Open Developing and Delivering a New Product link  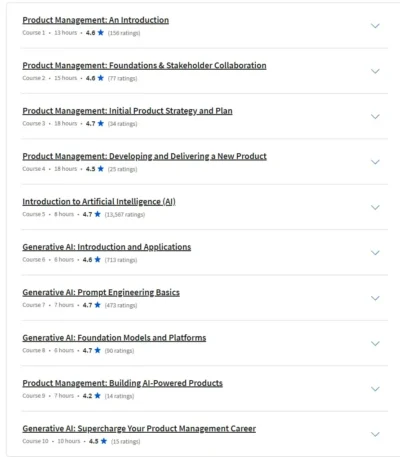click(144, 156)
